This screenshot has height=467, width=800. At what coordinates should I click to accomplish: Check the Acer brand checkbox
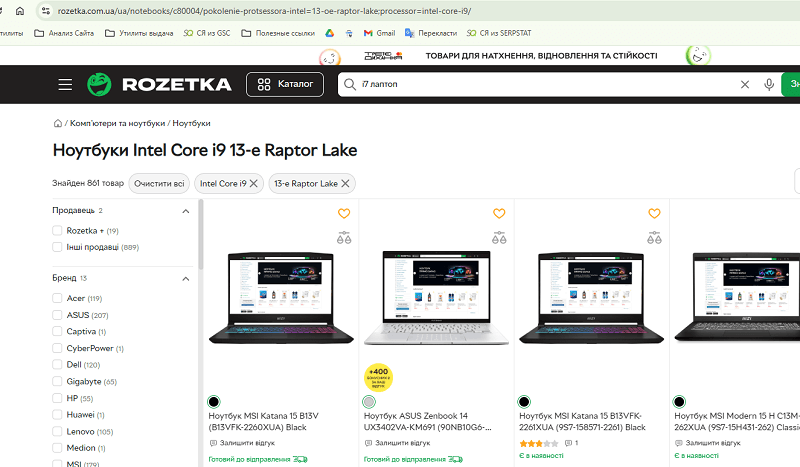57,298
